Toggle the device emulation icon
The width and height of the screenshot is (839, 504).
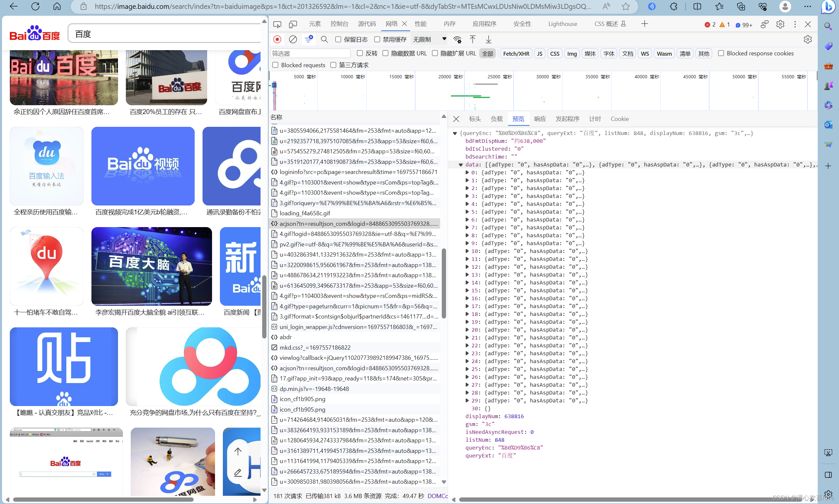[x=293, y=24]
